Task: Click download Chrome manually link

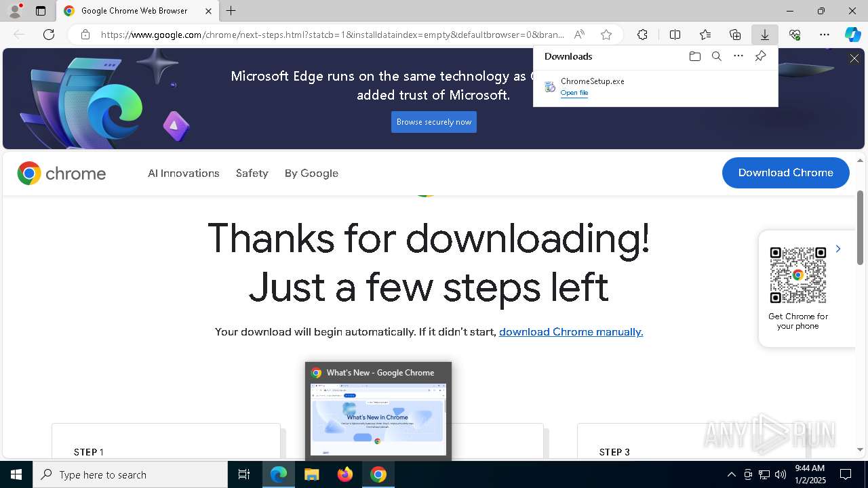Action: pos(571,332)
